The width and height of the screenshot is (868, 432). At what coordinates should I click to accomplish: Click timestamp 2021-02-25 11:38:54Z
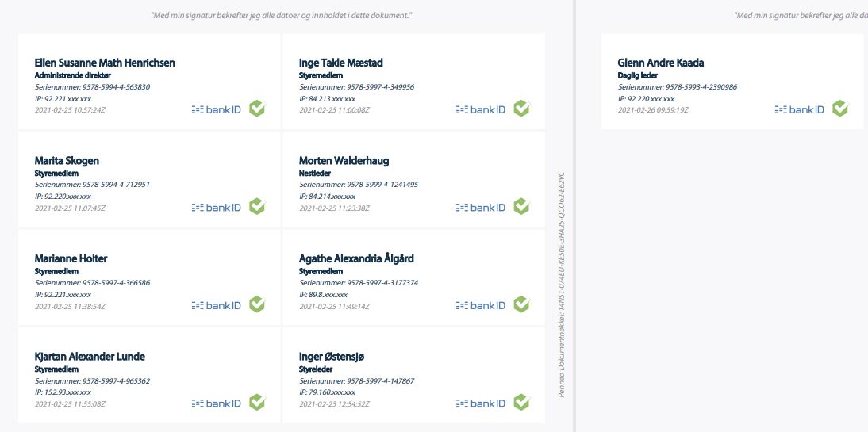coord(70,306)
